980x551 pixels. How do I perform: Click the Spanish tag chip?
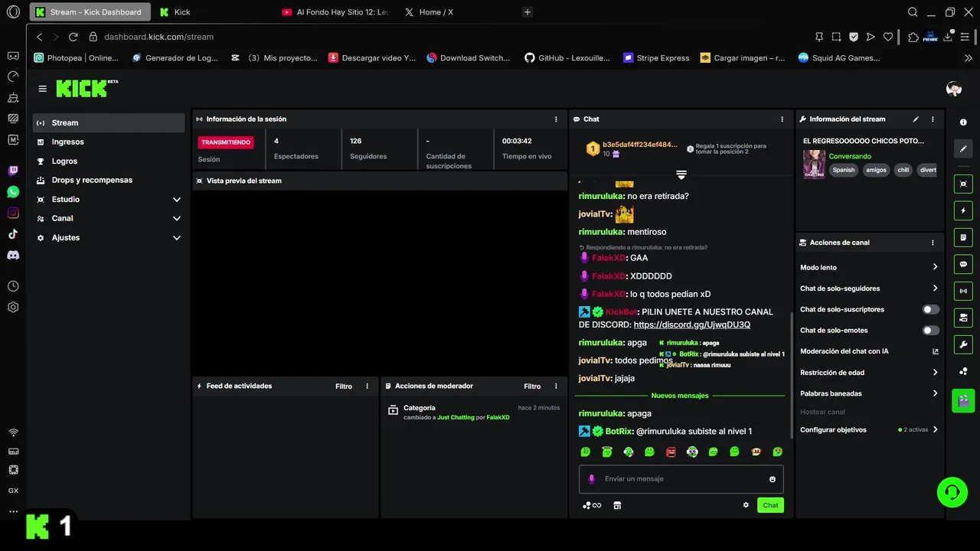(844, 170)
